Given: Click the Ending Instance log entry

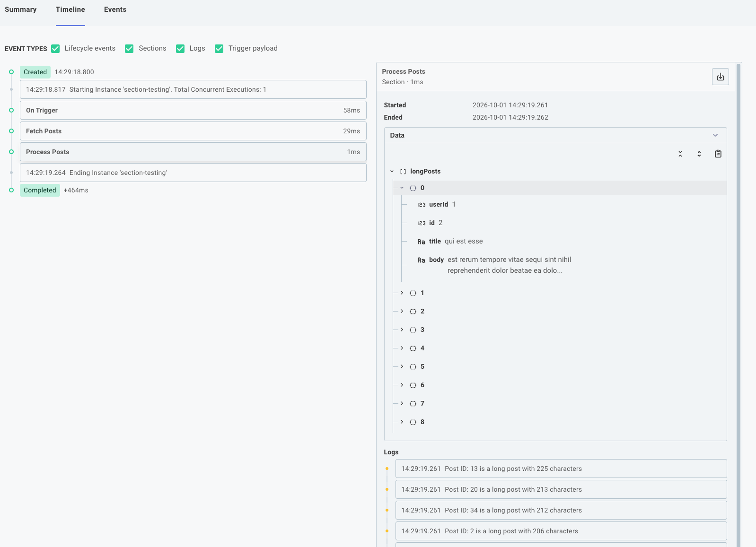Looking at the screenshot, I should 193,173.
